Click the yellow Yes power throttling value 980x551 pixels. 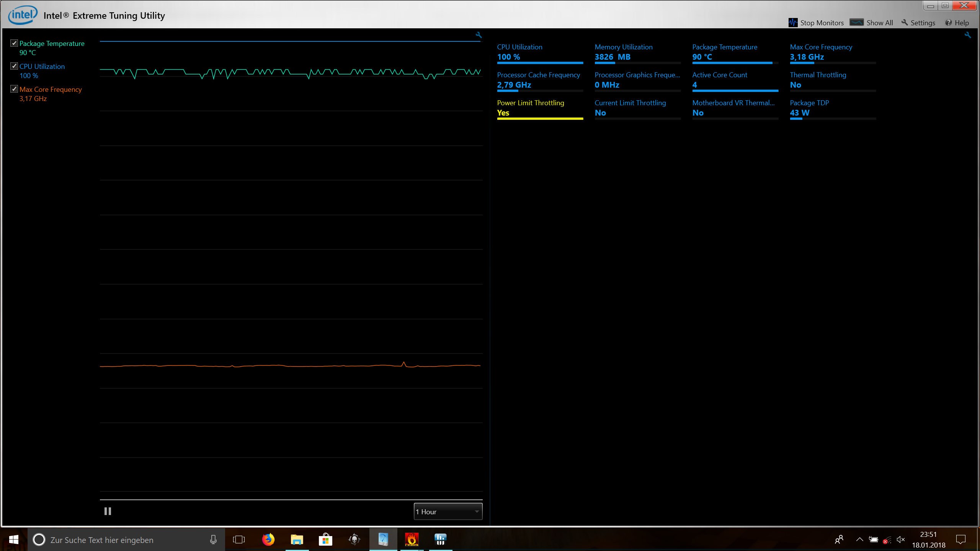pyautogui.click(x=503, y=113)
